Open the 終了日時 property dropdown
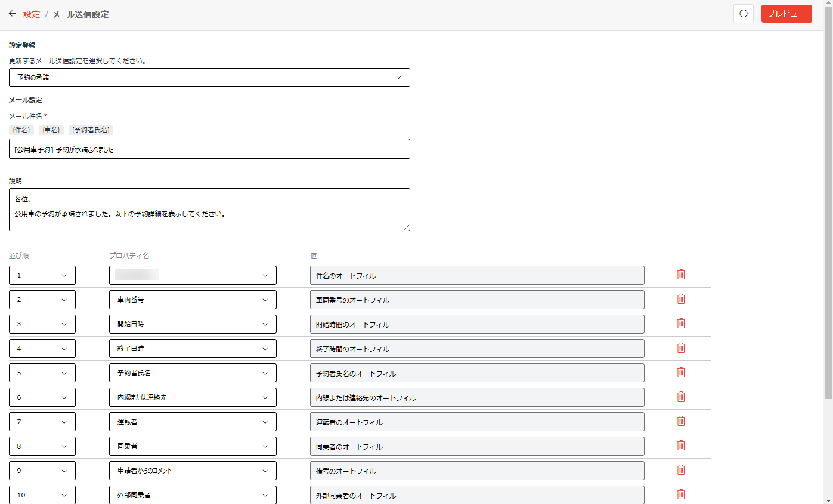Screen dimensions: 833x504 point(193,349)
